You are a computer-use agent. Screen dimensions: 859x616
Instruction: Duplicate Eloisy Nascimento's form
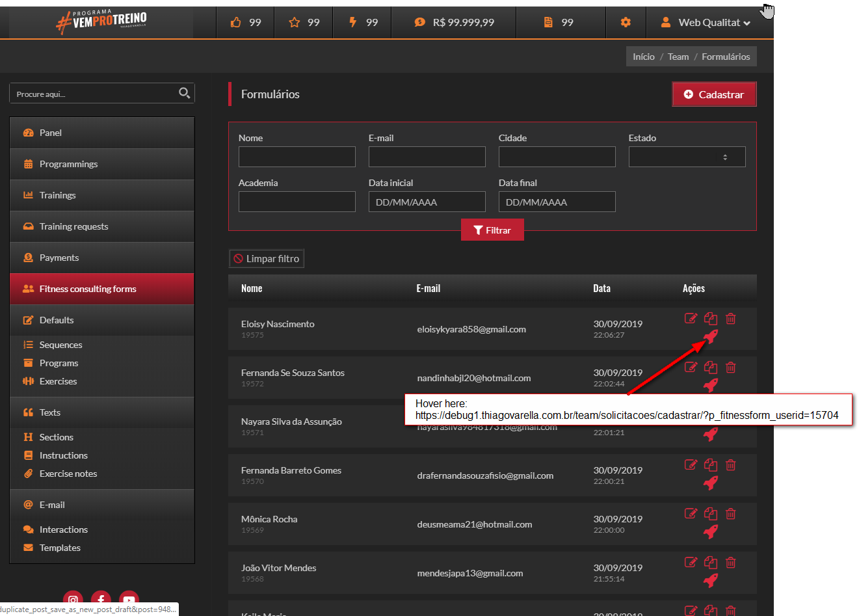click(x=711, y=318)
